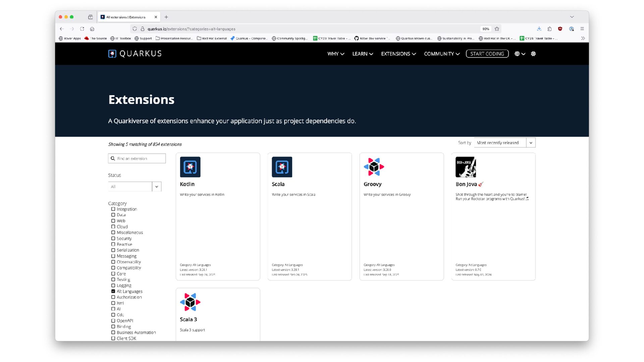Screen dimensions: 644x362
Task: Click the START CODING button
Action: point(487,54)
